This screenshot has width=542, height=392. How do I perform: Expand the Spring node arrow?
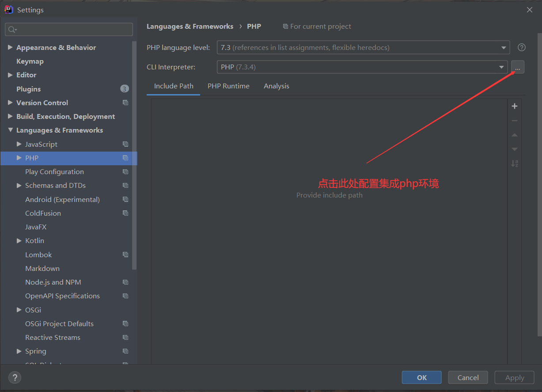[19, 351]
